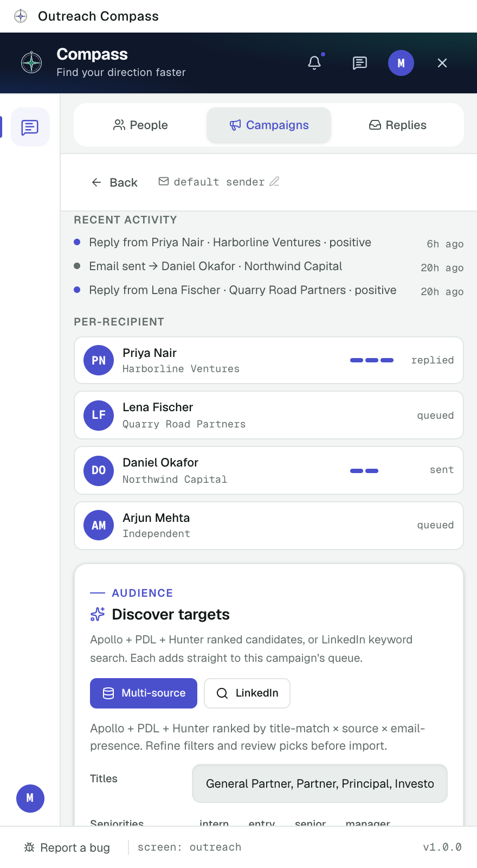This screenshot has height=868, width=477.
Task: Click the AUDIENCE section label
Action: (x=143, y=593)
